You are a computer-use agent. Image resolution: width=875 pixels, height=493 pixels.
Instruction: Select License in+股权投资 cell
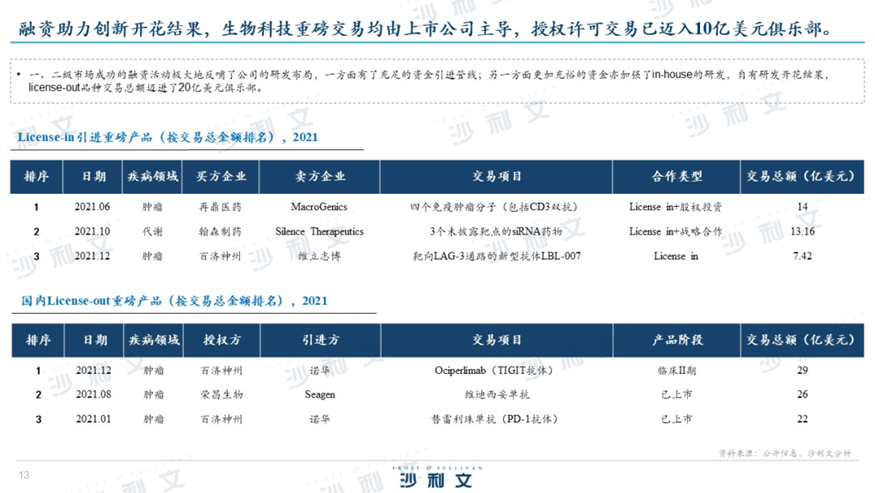pos(676,207)
